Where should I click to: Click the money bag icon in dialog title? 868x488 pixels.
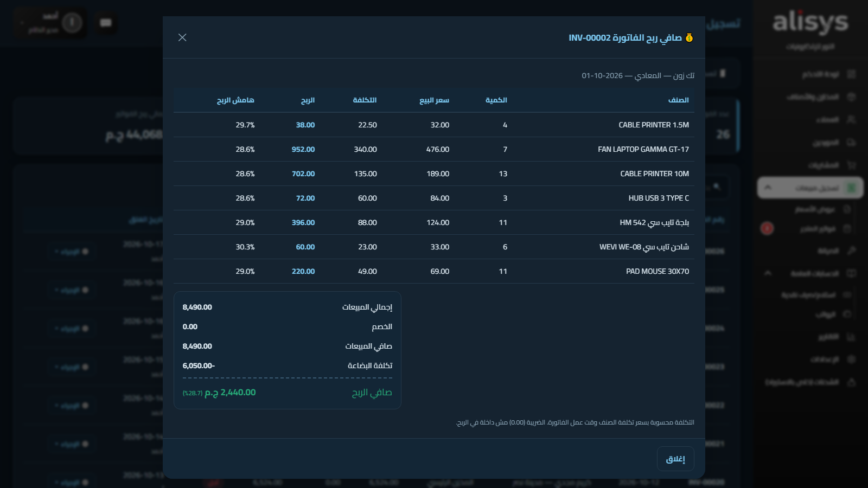tap(689, 37)
